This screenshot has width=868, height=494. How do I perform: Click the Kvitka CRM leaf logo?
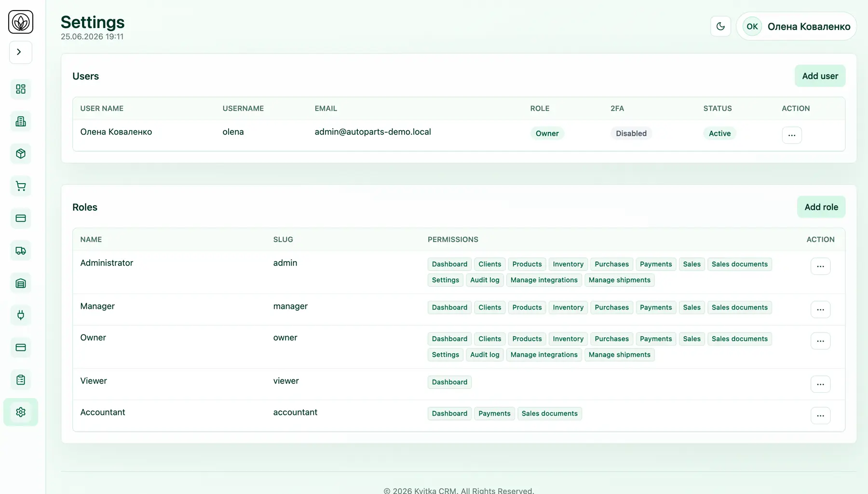click(x=21, y=22)
